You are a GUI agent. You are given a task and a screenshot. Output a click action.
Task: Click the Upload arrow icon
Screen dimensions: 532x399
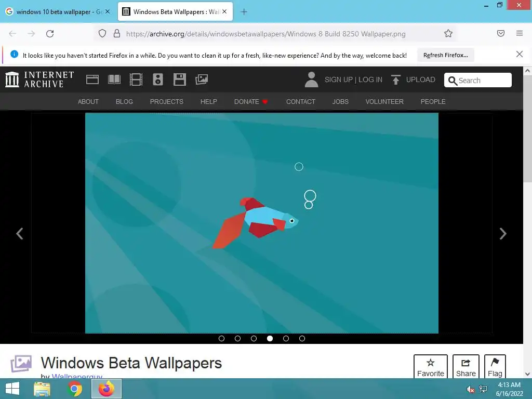point(395,79)
